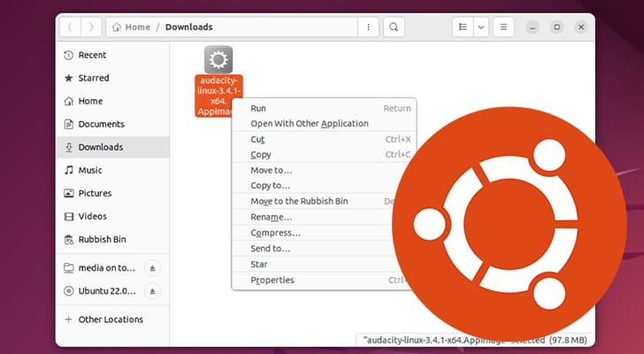The width and height of the screenshot is (644, 354).
Task: Click the audacity-linux-3.4.1-x64.AppImage file name label
Action: point(218,96)
